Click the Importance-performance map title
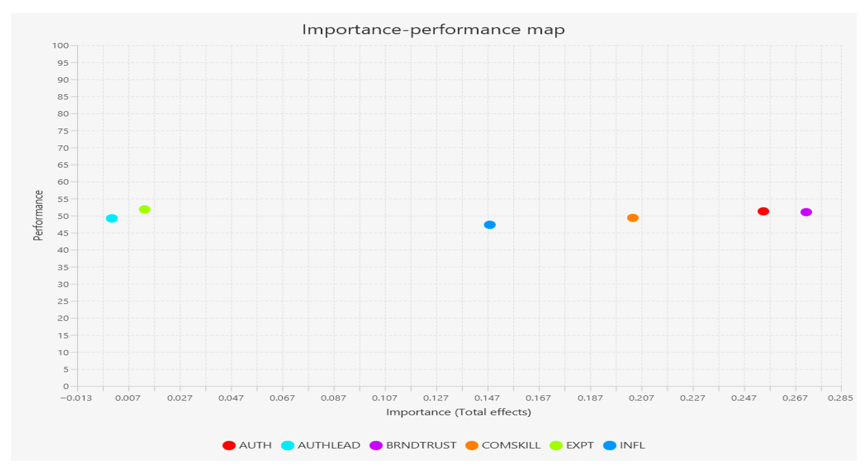The width and height of the screenshot is (868, 475). click(433, 30)
